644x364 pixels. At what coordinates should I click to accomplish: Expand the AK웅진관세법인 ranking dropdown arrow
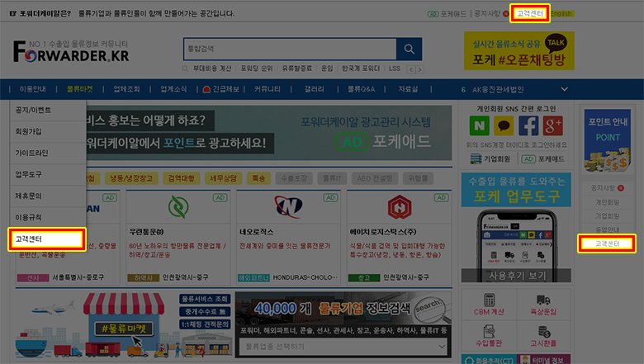coord(564,89)
